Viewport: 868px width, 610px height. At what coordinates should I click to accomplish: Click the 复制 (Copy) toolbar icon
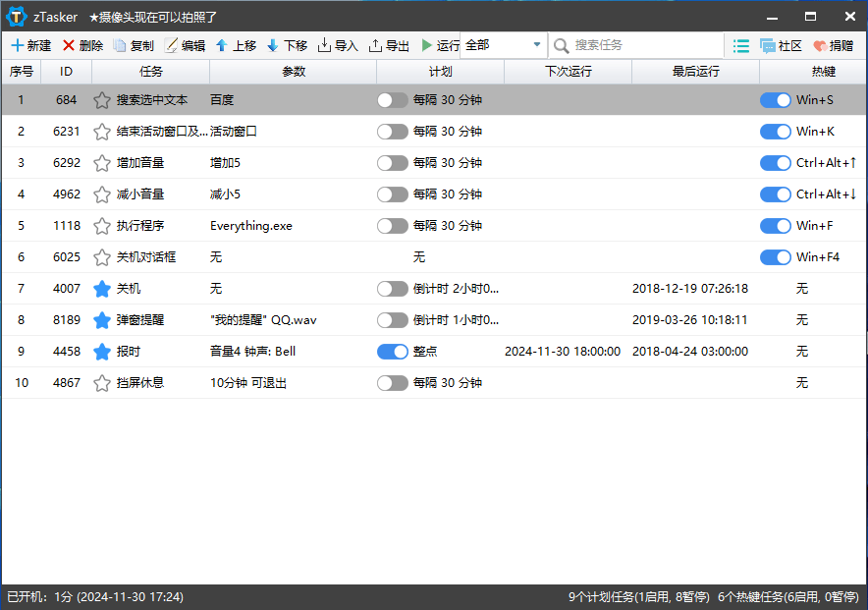click(120, 45)
